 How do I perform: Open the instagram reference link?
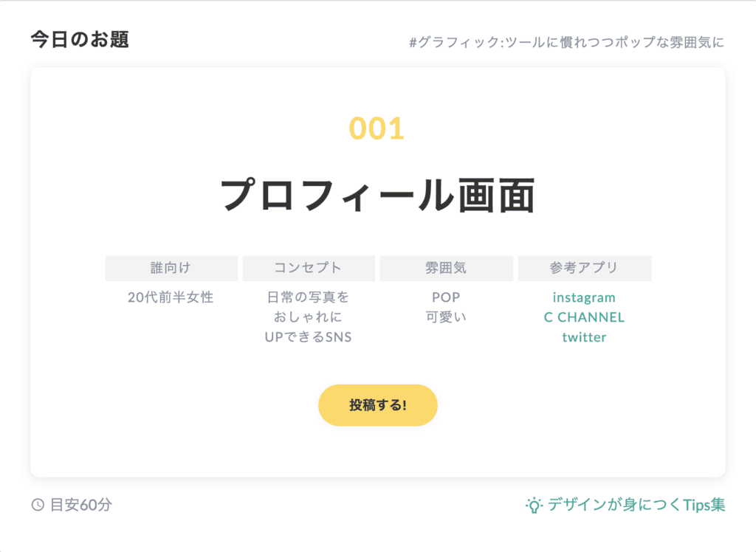[x=584, y=297]
